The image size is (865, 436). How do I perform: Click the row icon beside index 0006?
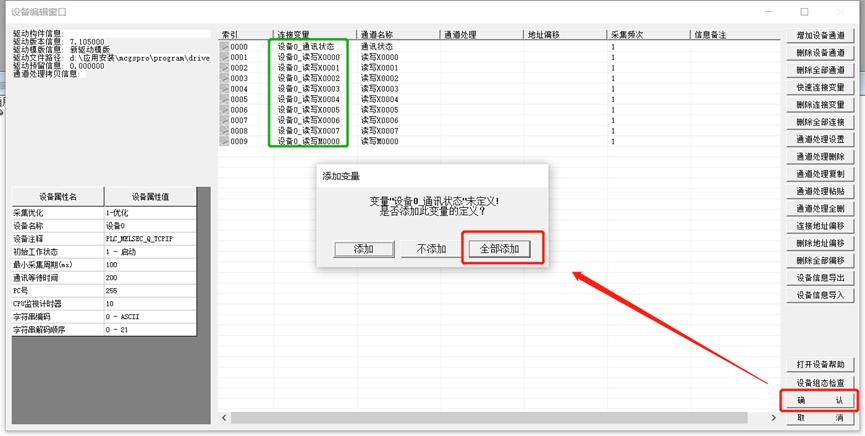click(x=224, y=110)
